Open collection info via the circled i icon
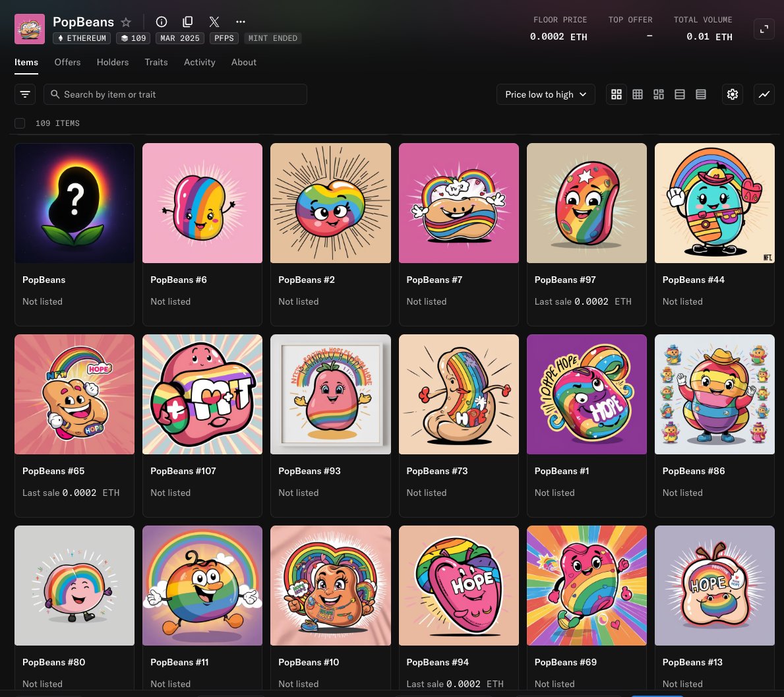The height and width of the screenshot is (697, 784). (161, 22)
